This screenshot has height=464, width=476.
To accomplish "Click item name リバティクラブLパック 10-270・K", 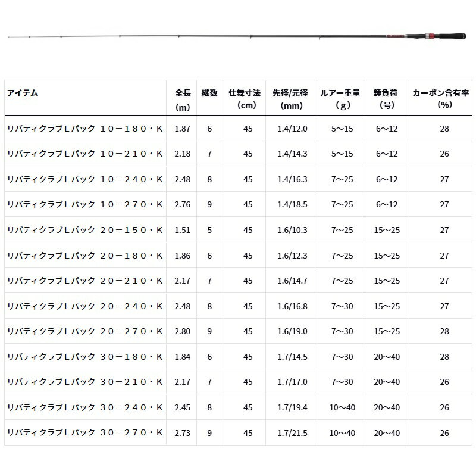I will coord(84,204).
